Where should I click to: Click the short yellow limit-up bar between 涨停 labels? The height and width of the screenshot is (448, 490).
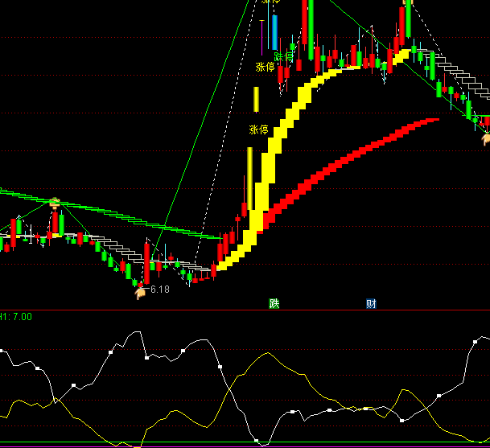[x=256, y=99]
